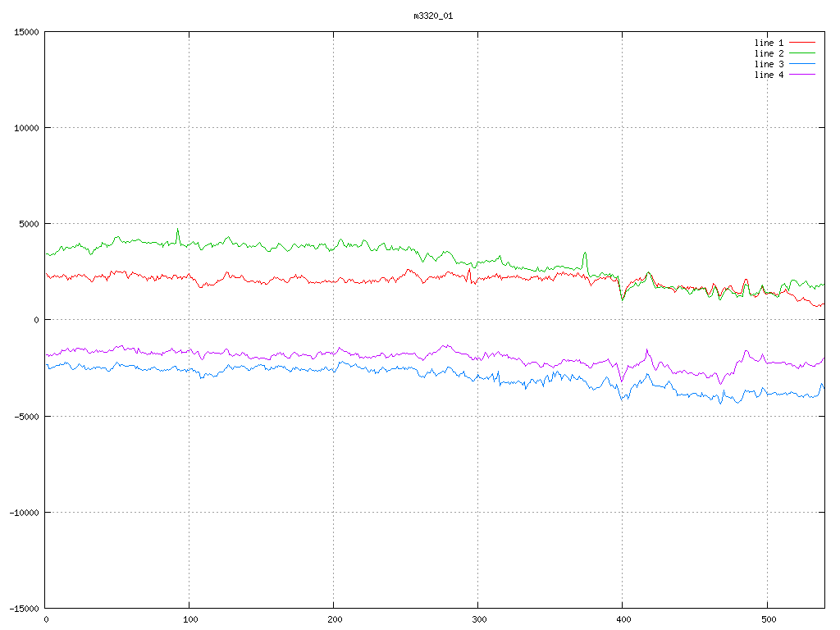Image resolution: width=840 pixels, height=630 pixels.
Task: Click the chart title m3320_01
Action: 433,16
